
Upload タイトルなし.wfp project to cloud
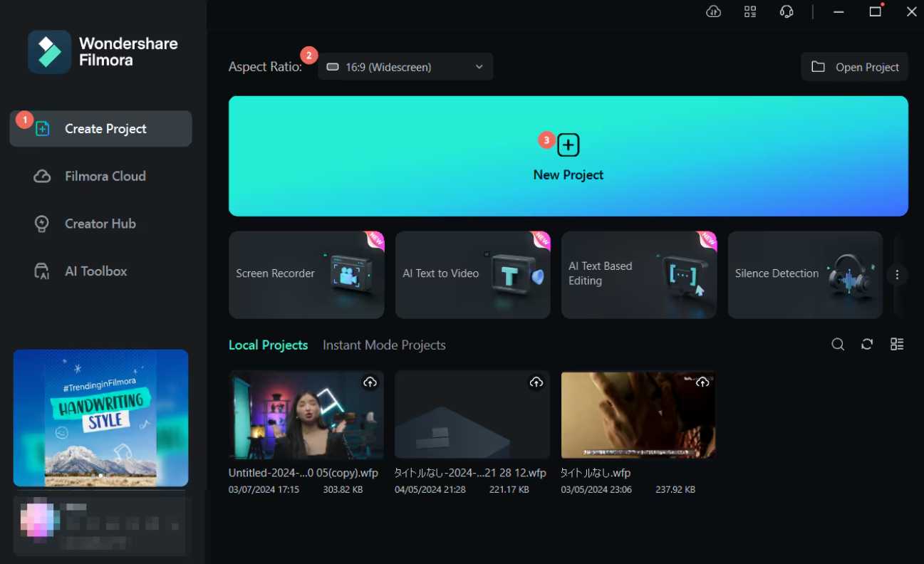point(702,382)
